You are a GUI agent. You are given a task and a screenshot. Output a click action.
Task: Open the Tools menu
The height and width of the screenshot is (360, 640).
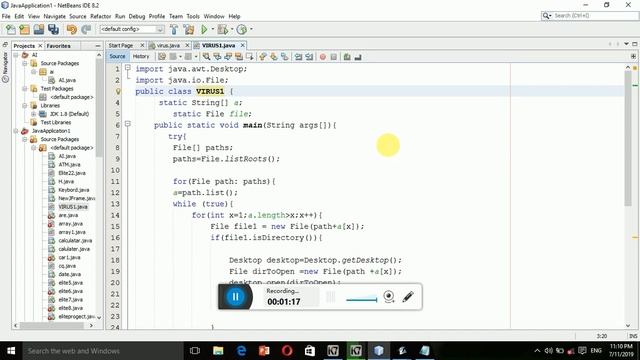(x=193, y=16)
